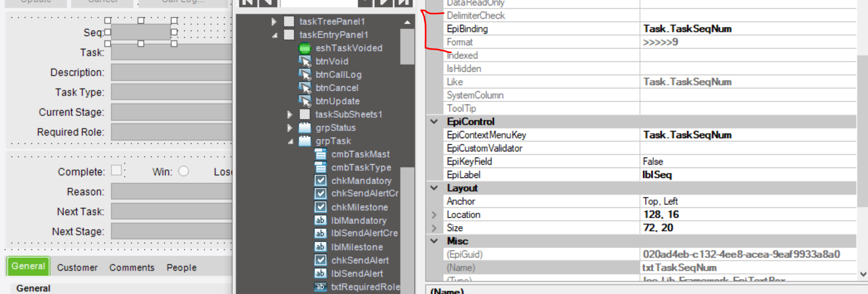This screenshot has height=294, width=868.
Task: Click the Task input field
Action: pyautogui.click(x=172, y=53)
